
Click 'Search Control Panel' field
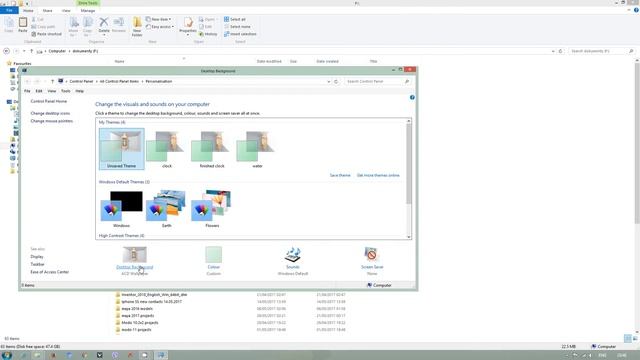[x=377, y=81]
